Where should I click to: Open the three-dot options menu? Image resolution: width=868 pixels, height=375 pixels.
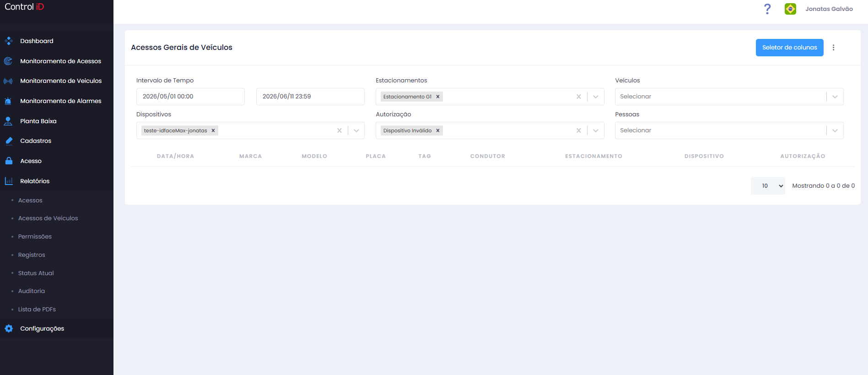point(833,48)
